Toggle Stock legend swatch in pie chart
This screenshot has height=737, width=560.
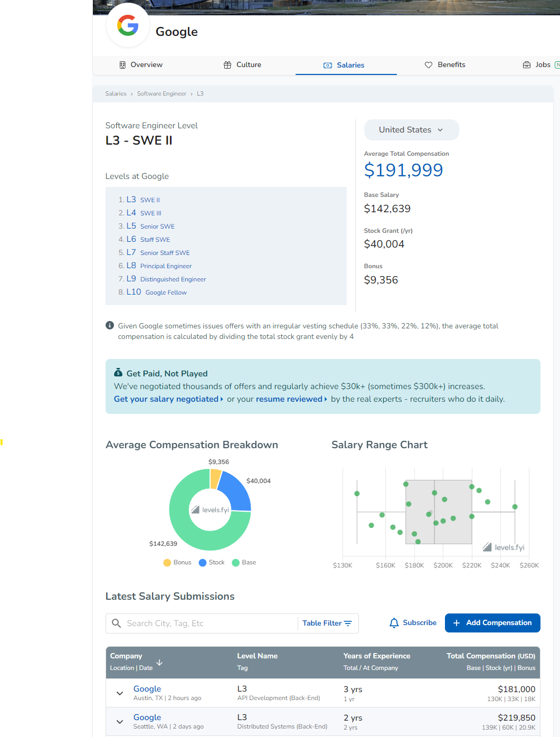(x=203, y=563)
